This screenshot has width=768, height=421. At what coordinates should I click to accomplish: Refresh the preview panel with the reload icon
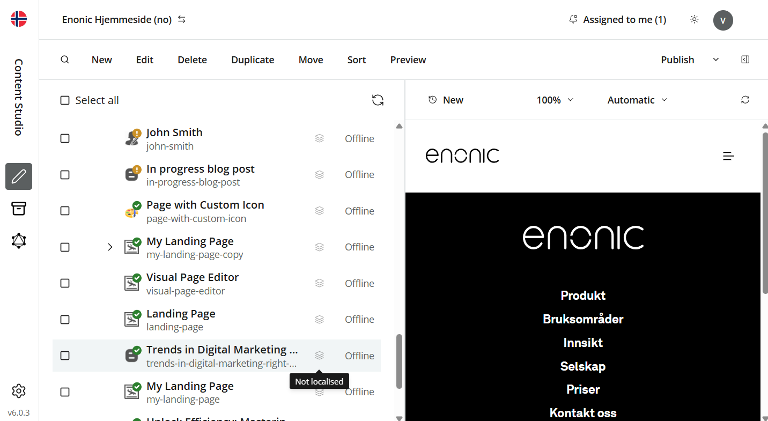745,100
